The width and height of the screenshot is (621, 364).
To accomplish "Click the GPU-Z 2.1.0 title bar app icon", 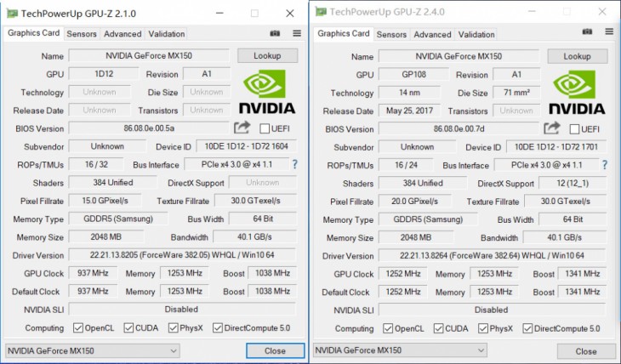I will 12,14.
